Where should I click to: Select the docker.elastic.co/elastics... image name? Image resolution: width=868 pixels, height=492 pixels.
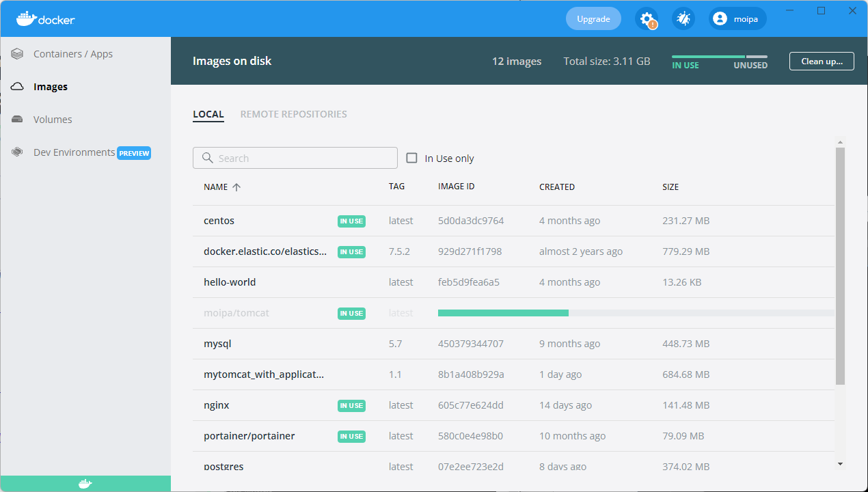pos(265,251)
